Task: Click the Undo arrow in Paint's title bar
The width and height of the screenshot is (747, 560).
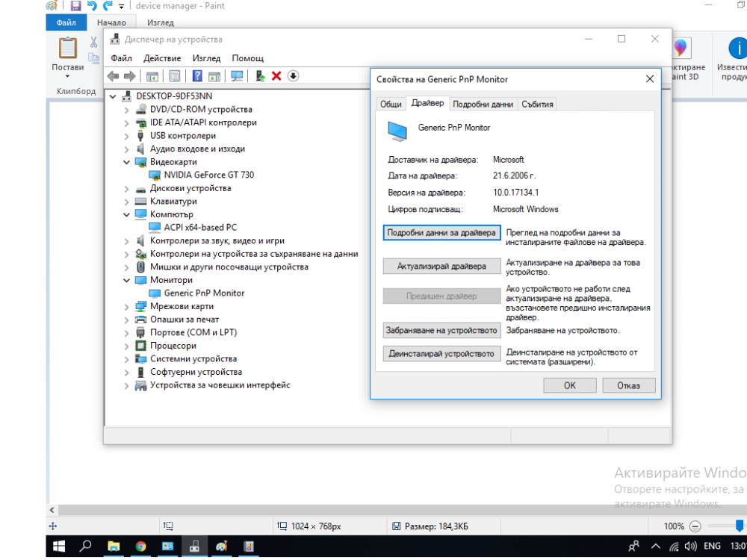Action: pyautogui.click(x=92, y=6)
